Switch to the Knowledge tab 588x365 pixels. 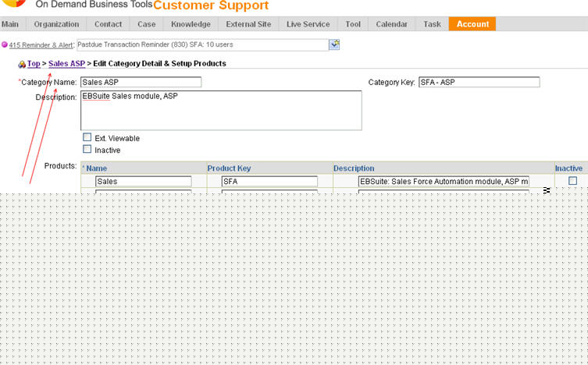coord(191,24)
